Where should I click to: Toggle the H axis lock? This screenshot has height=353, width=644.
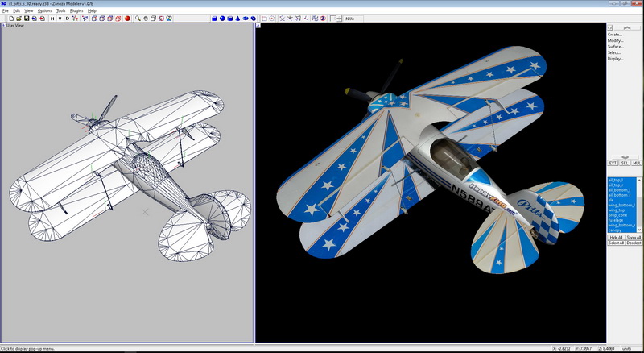point(52,19)
